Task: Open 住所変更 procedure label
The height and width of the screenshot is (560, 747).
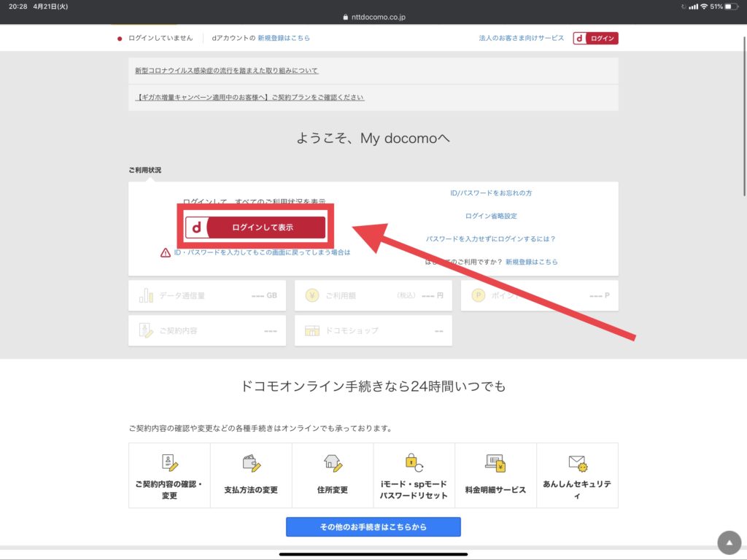Action: tap(333, 489)
